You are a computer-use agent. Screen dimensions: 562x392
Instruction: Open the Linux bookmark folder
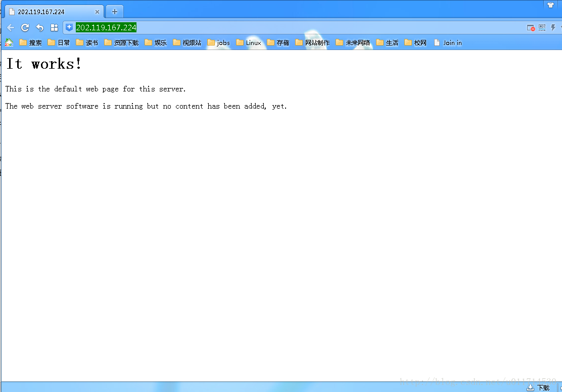248,42
